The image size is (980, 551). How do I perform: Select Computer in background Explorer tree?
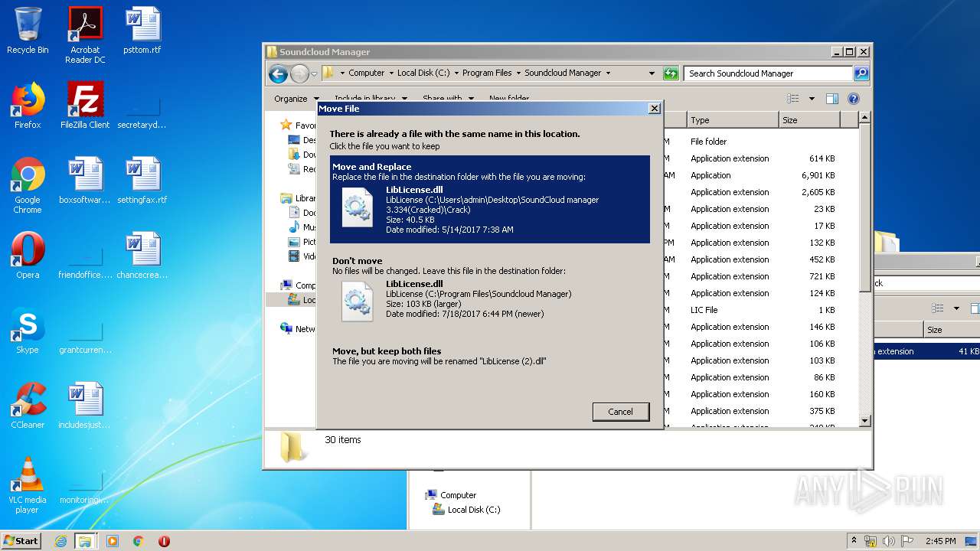[x=451, y=495]
